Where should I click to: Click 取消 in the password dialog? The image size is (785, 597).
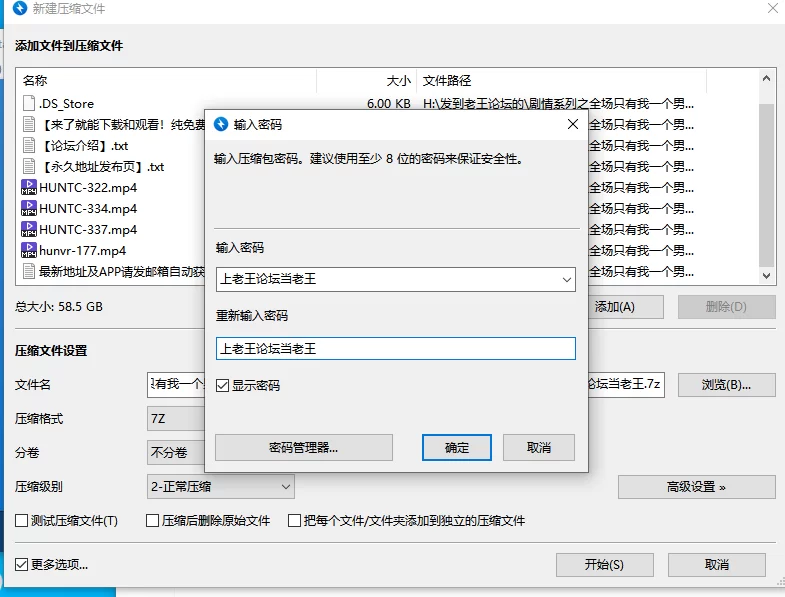539,447
